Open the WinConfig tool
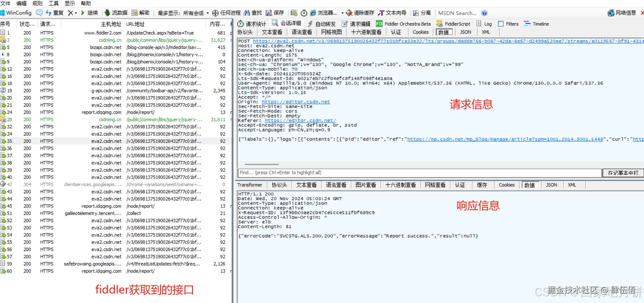 point(16,13)
